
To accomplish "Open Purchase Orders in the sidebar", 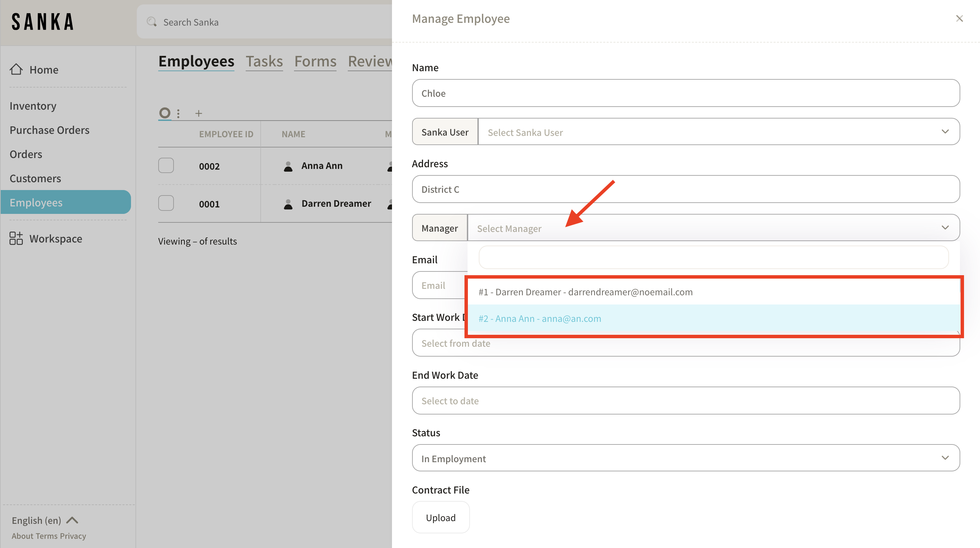I will [49, 130].
